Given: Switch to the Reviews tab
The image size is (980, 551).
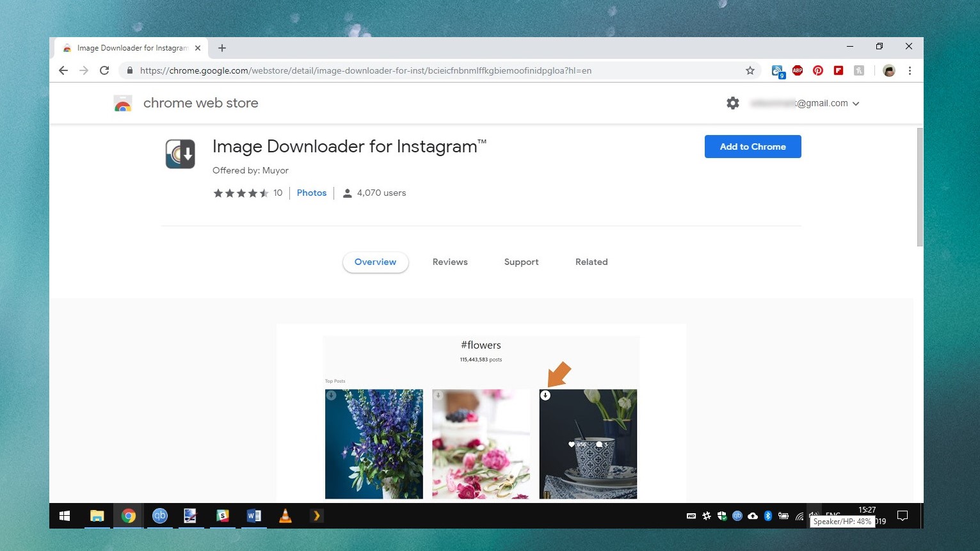Looking at the screenshot, I should (449, 262).
